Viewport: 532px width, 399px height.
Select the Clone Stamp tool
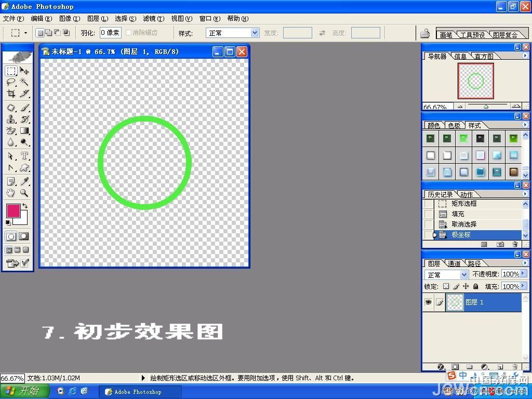tap(11, 119)
